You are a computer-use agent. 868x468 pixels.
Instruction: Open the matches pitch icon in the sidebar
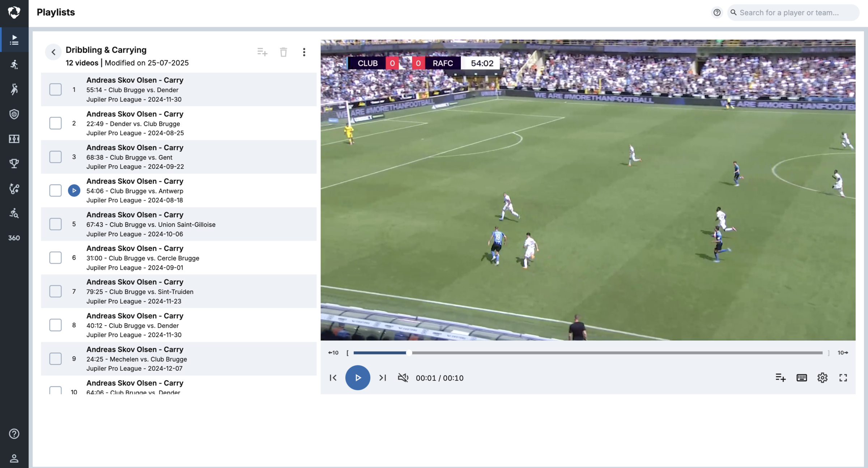[14, 139]
